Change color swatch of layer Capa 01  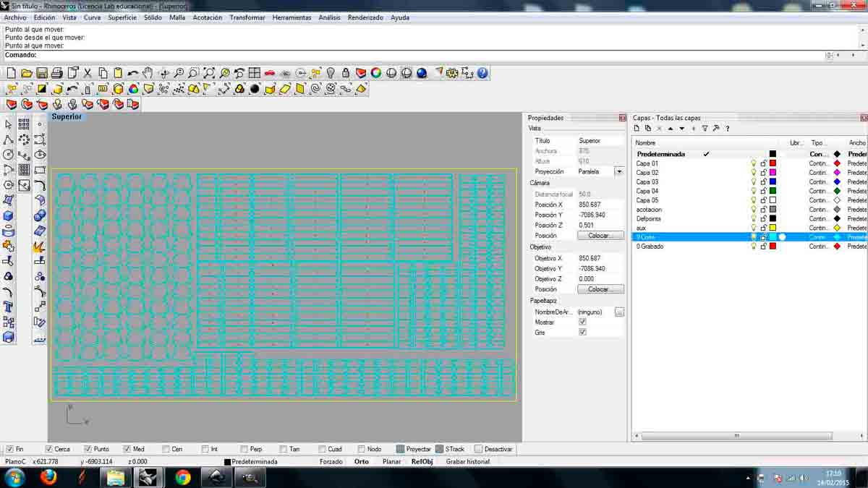pos(773,163)
